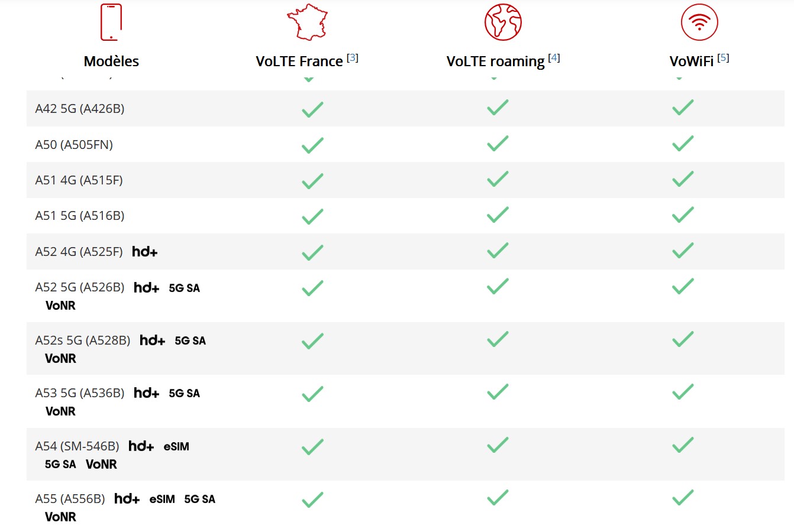
Task: Click the 5G SA badge on A52s 5G row
Action: [x=190, y=341]
